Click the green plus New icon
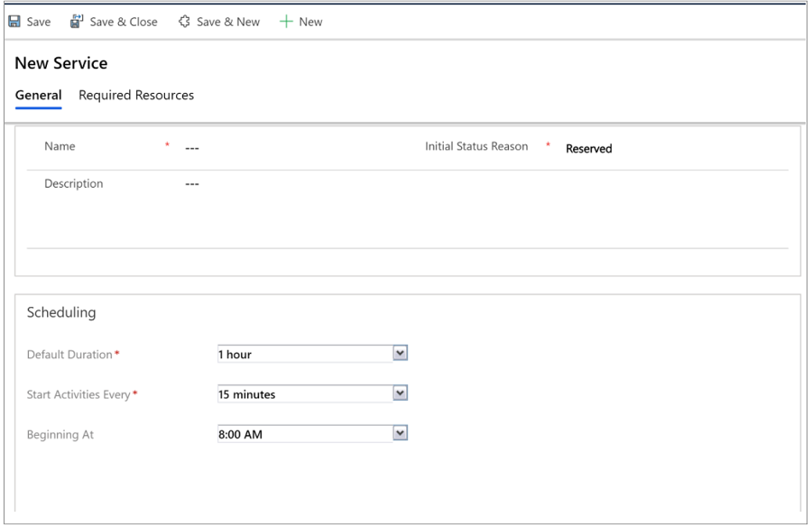The height and width of the screenshot is (527, 812). pos(286,22)
